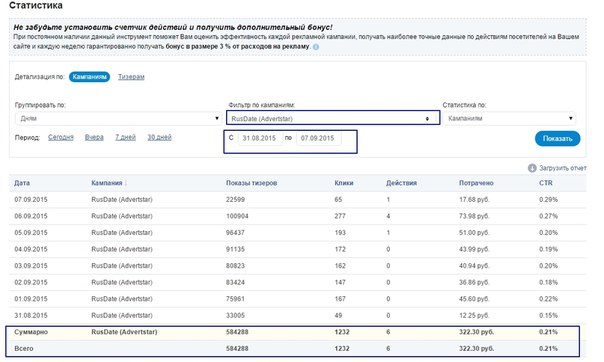Viewport: 604px width, 362px height.
Task: Sort by the CTR column header
Action: (x=545, y=183)
